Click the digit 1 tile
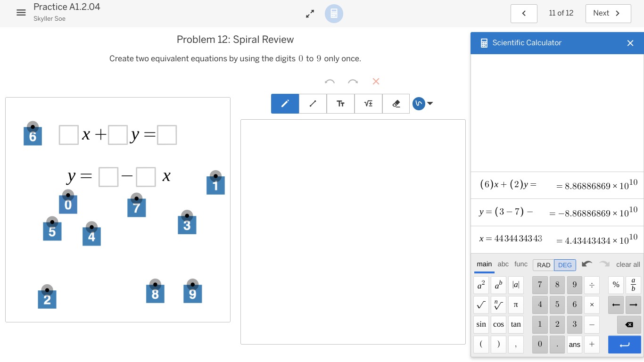This screenshot has height=362, width=644. (x=215, y=185)
